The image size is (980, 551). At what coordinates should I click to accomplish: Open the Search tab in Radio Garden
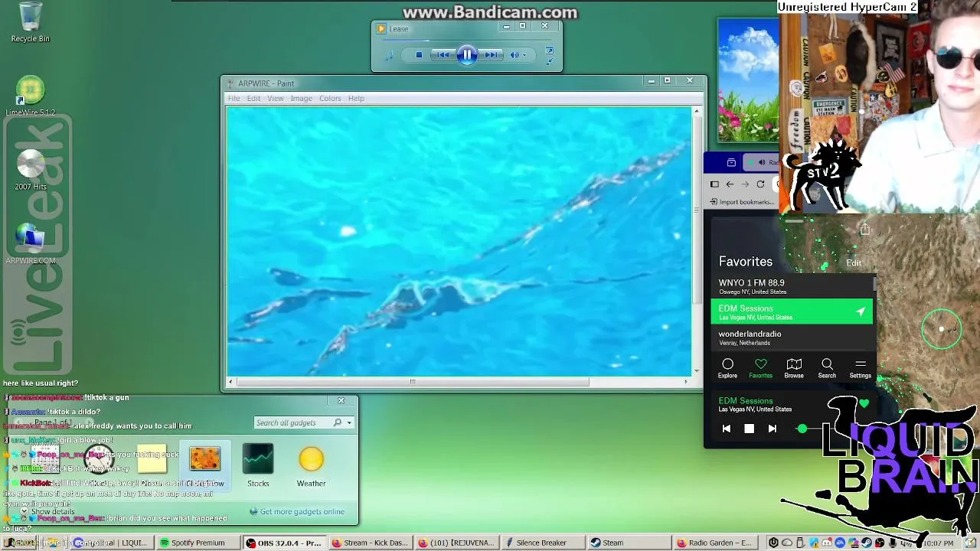click(827, 368)
